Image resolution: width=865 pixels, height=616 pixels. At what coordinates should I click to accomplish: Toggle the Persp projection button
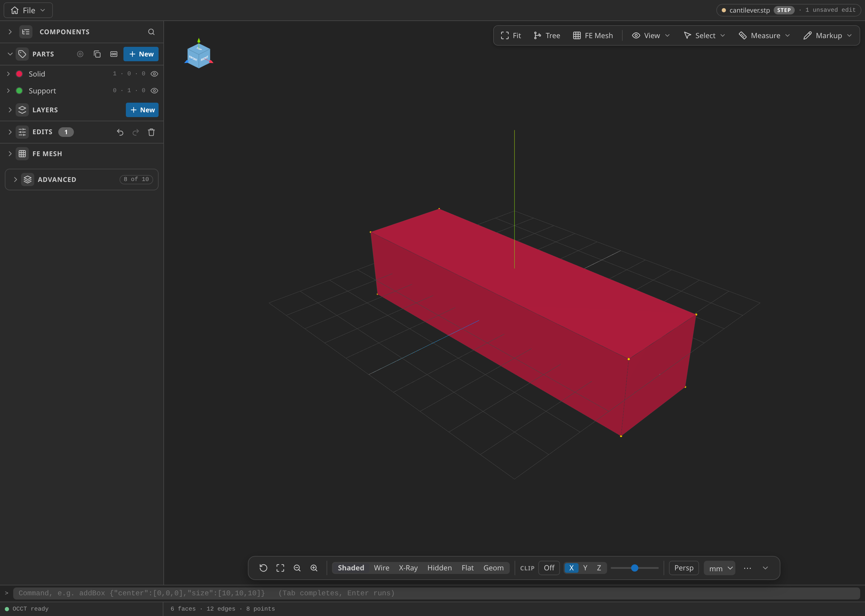(684, 568)
